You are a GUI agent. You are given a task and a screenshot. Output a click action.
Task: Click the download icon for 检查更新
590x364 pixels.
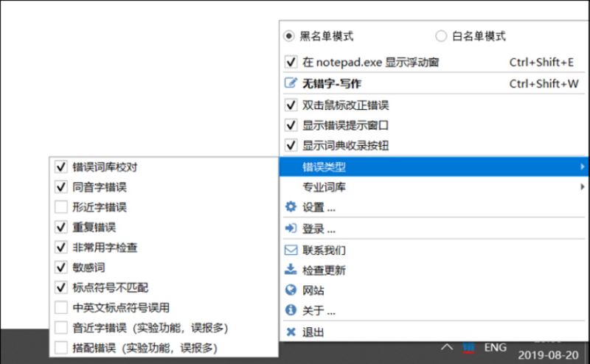click(x=291, y=269)
